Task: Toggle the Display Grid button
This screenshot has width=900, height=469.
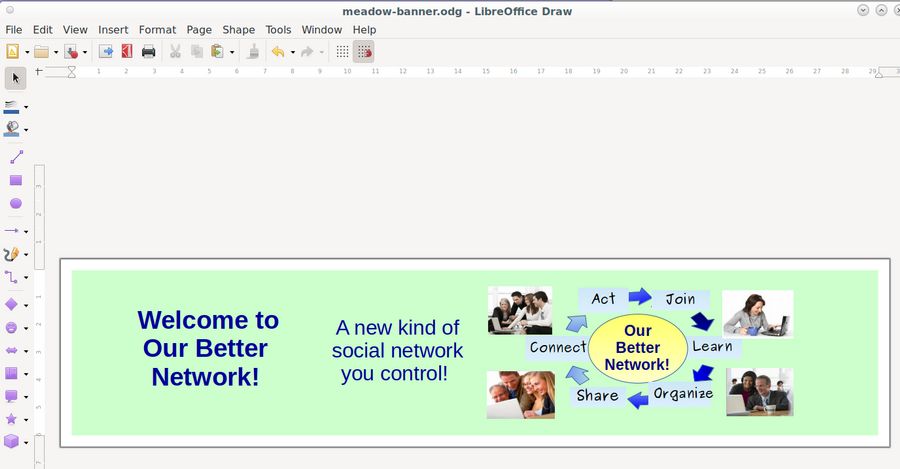Action: tap(342, 52)
